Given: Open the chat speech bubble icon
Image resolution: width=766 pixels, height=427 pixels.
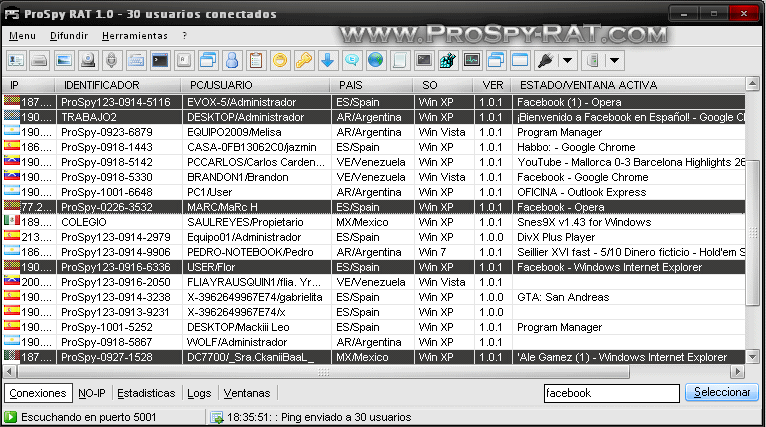Looking at the screenshot, I should tap(352, 61).
